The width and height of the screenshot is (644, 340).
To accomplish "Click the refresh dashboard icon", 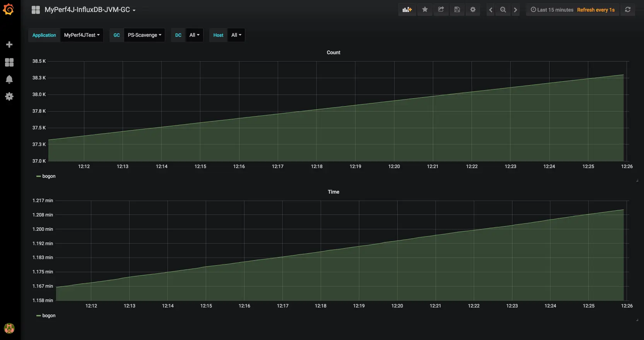I will click(x=628, y=10).
